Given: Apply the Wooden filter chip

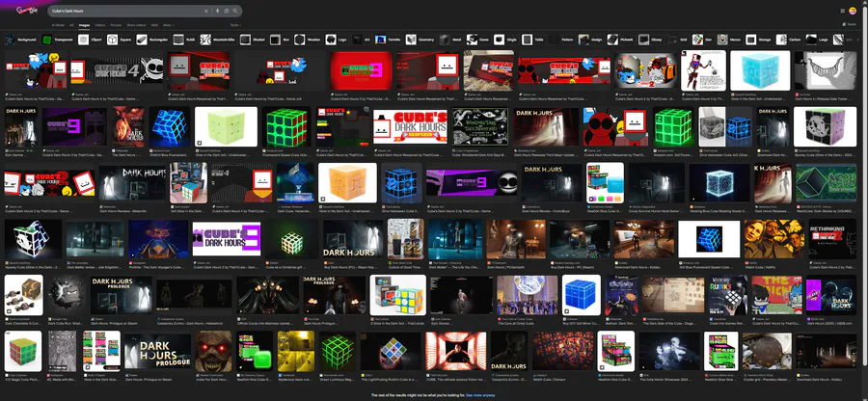Looking at the screenshot, I should [x=308, y=40].
